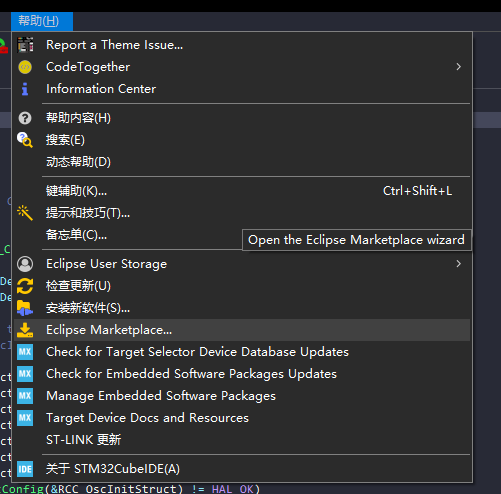Select 安装新软件(S)... entry
This screenshot has width=501, height=494.
pos(242,308)
